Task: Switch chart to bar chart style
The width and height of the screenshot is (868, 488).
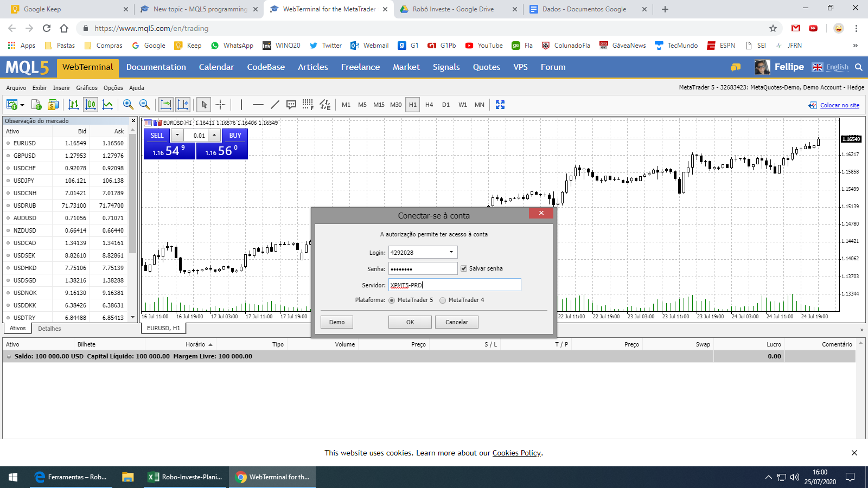Action: pyautogui.click(x=74, y=105)
